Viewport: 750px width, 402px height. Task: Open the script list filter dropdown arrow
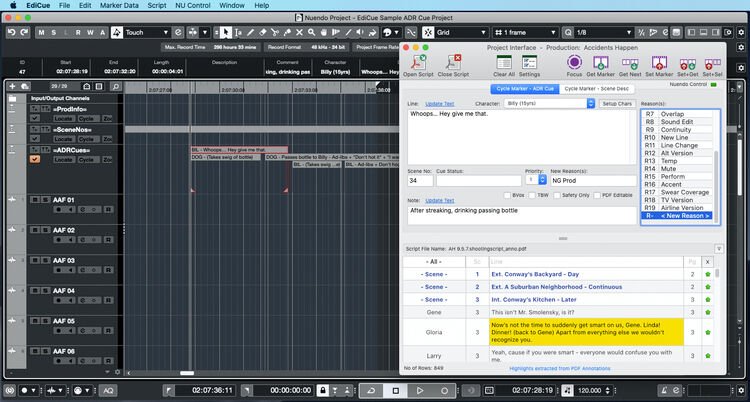[x=718, y=248]
